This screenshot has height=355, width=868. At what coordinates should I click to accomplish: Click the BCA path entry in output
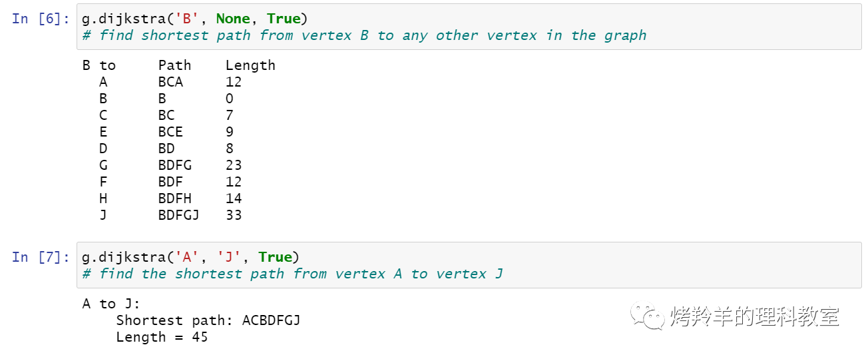coord(170,82)
